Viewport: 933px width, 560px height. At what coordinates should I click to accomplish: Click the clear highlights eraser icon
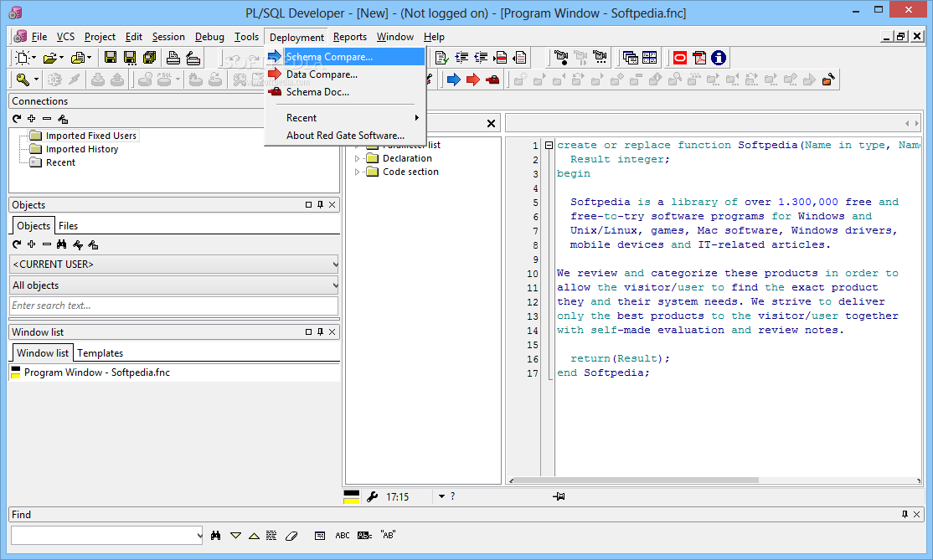click(291, 536)
